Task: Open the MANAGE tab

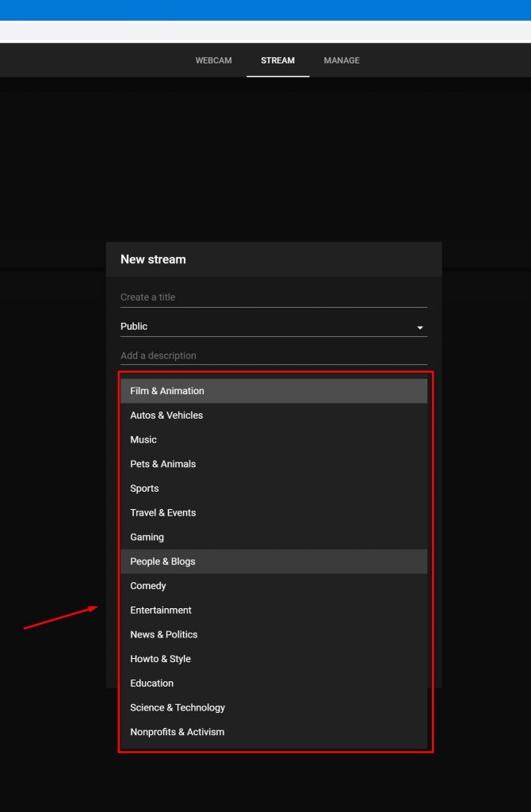Action: (342, 60)
